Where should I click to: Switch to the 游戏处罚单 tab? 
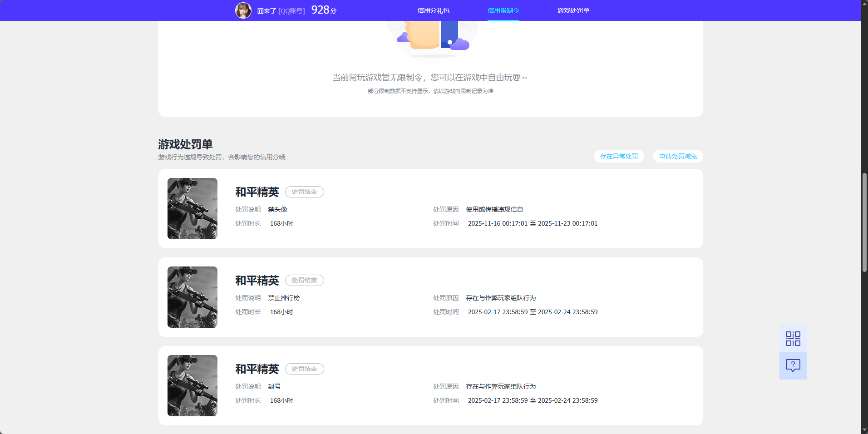pyautogui.click(x=573, y=10)
